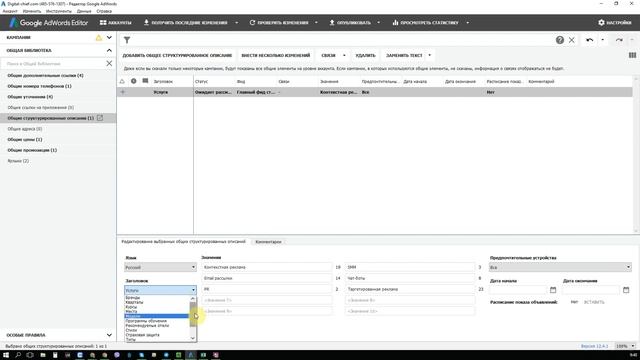
Task: Click the Вставить schedule link
Action: [x=594, y=302]
